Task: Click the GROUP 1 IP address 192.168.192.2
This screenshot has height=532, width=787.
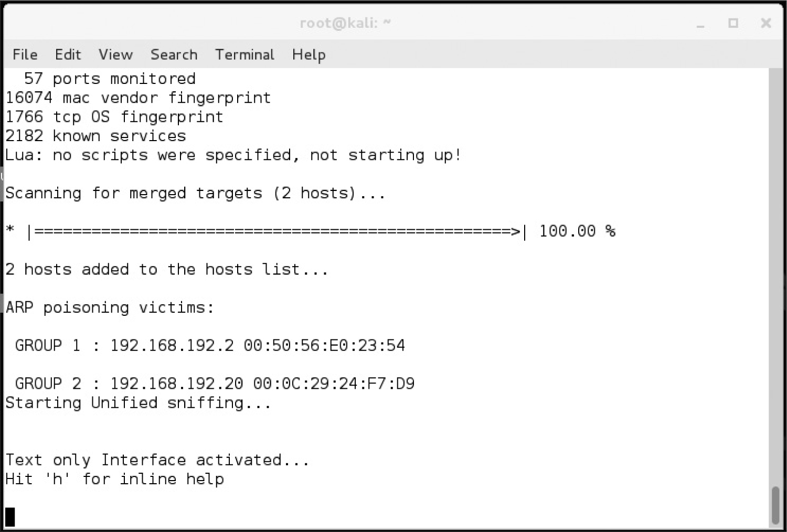Action: click(x=172, y=345)
